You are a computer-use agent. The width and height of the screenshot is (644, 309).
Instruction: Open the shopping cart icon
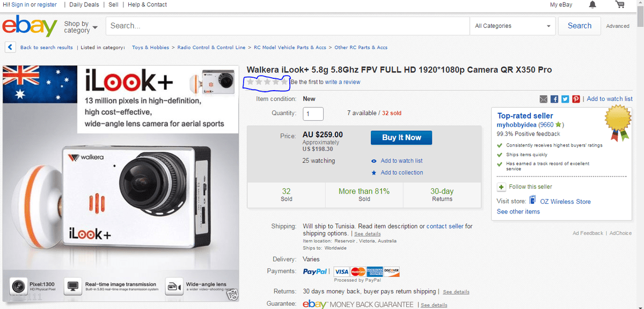click(x=620, y=5)
